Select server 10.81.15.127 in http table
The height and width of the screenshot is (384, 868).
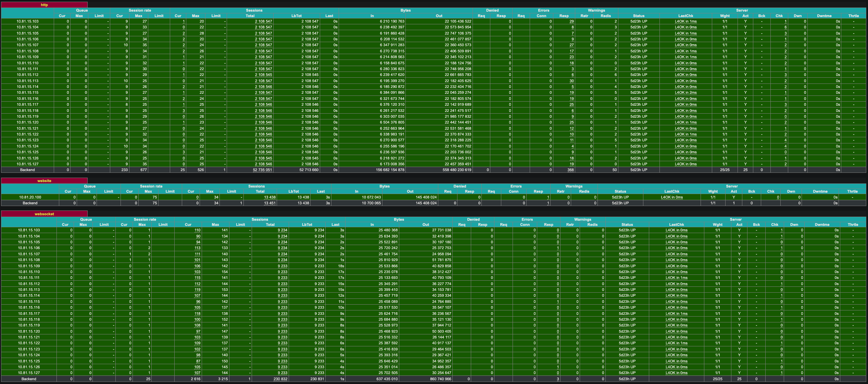point(27,164)
